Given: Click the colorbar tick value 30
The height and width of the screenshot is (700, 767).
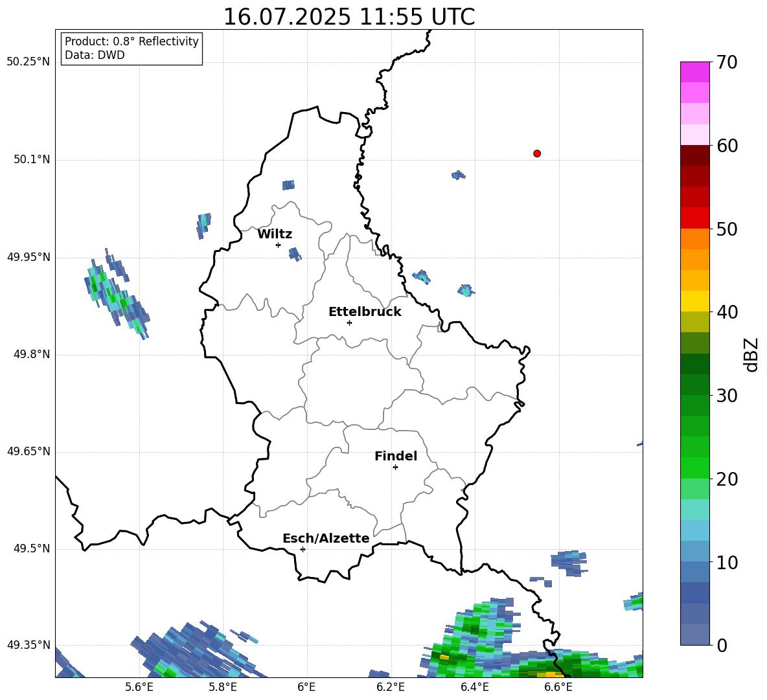Looking at the screenshot, I should [727, 396].
